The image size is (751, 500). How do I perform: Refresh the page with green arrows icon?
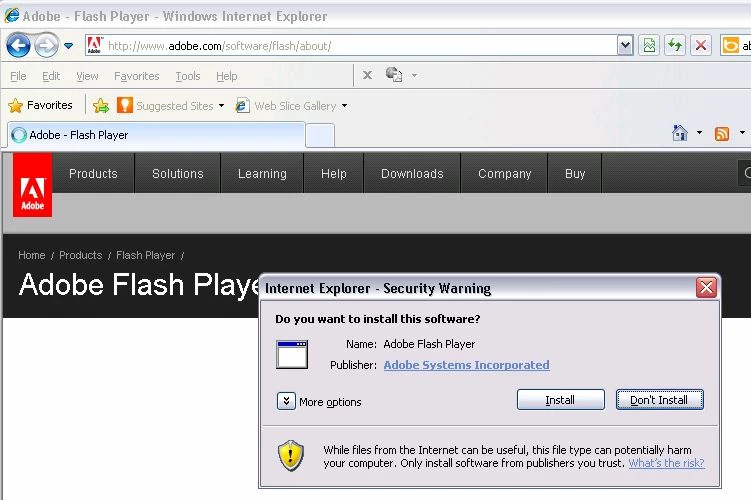point(675,45)
